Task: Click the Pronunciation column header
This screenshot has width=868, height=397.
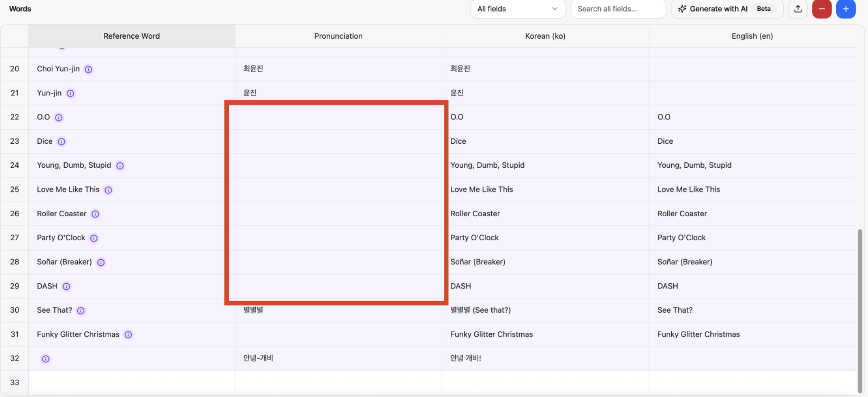Action: [x=338, y=36]
